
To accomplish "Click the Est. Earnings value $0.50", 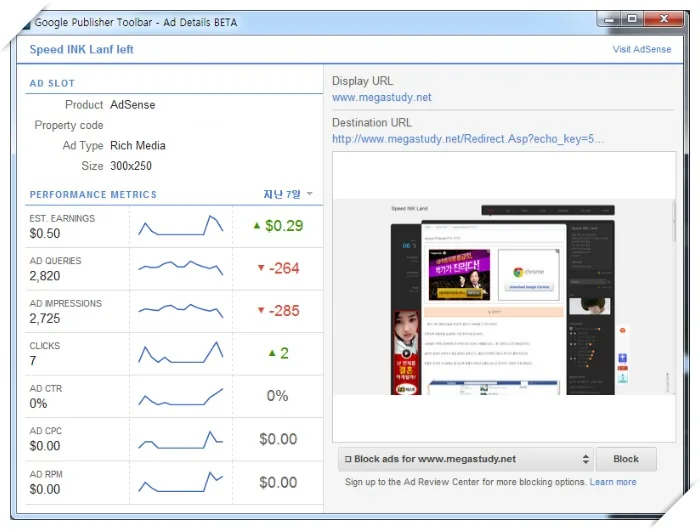I will click(x=45, y=234).
